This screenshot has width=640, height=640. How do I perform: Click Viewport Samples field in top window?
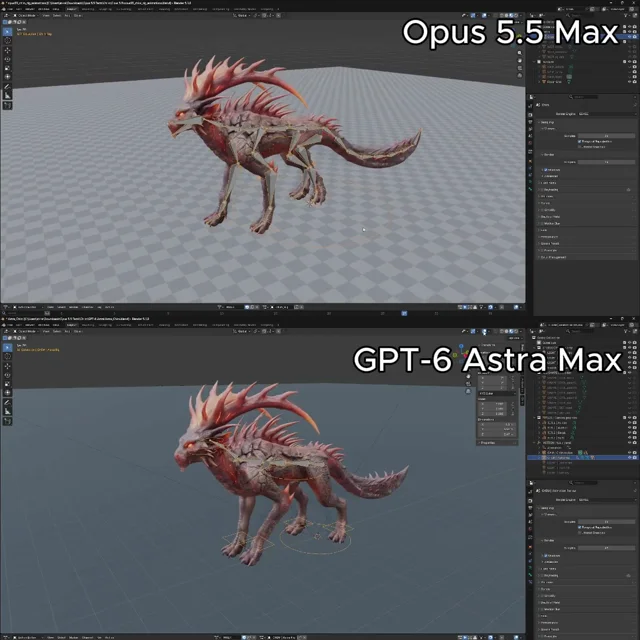606,136
